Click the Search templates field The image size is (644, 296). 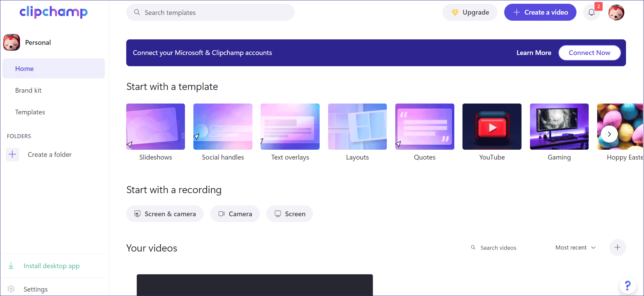pos(210,13)
